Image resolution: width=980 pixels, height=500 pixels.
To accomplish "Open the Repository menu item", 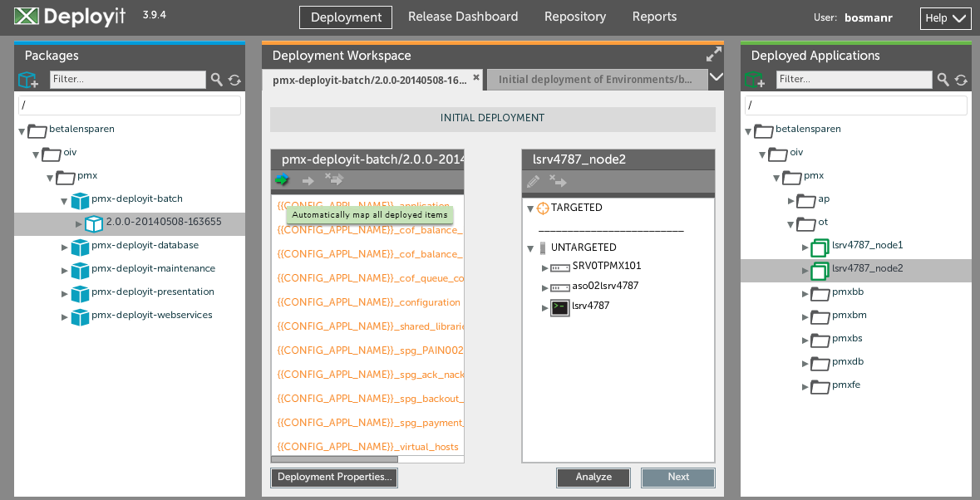I will tap(574, 17).
